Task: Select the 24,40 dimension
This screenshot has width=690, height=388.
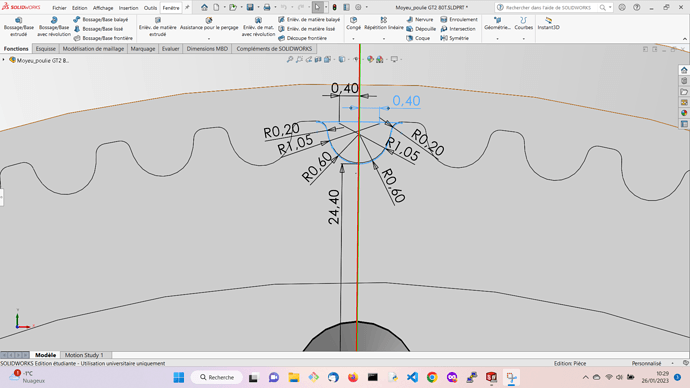Action: pos(334,207)
